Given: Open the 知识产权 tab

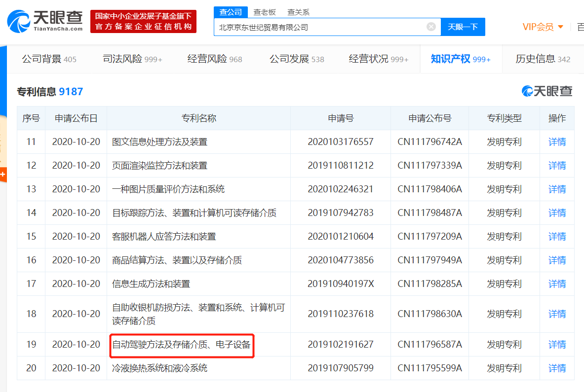Looking at the screenshot, I should coord(461,59).
